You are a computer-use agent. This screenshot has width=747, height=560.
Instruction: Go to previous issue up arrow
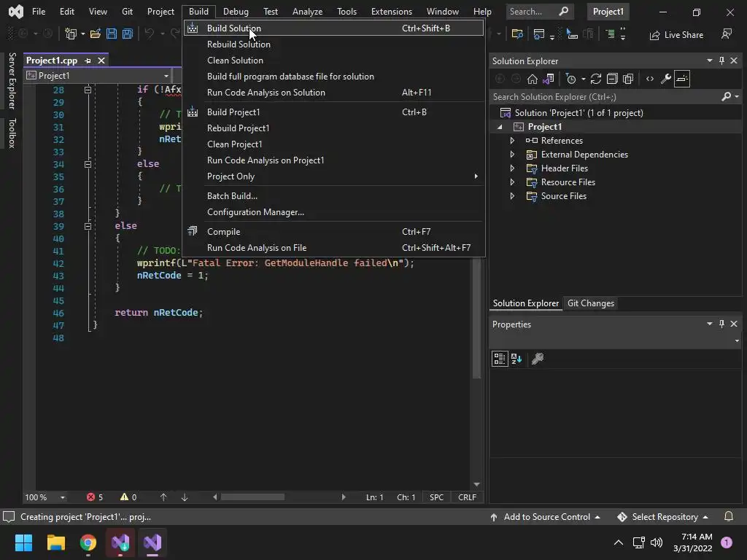coord(163,497)
